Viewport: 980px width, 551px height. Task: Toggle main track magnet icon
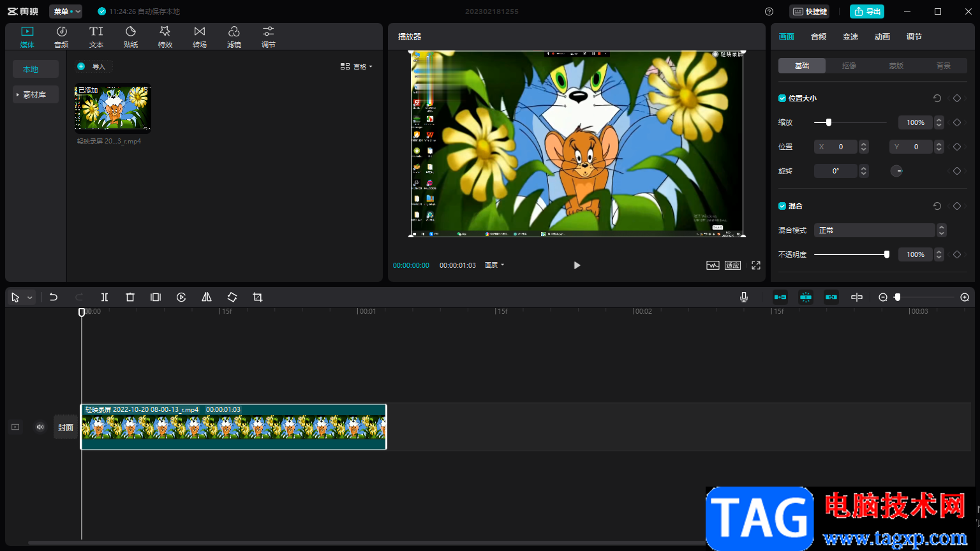(x=780, y=297)
